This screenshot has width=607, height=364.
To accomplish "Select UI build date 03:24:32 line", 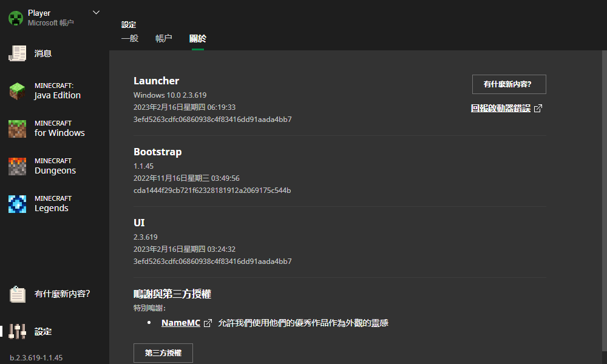I will (x=185, y=249).
